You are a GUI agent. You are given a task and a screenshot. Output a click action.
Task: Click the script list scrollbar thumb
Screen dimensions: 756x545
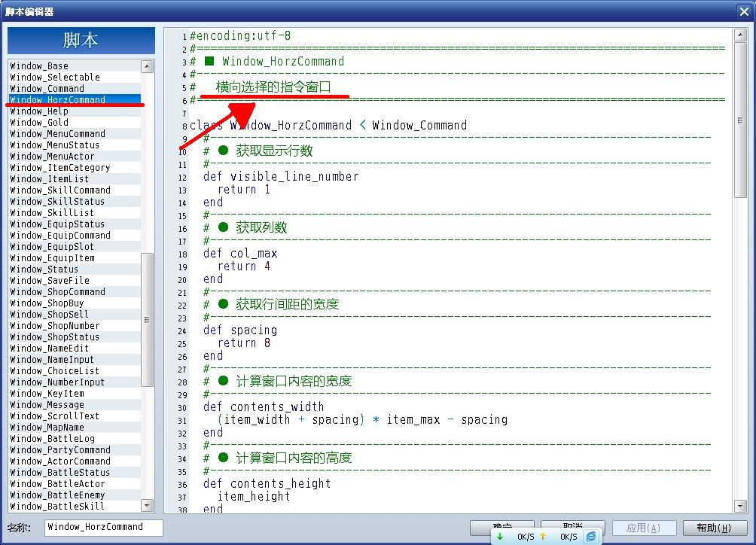(x=148, y=319)
